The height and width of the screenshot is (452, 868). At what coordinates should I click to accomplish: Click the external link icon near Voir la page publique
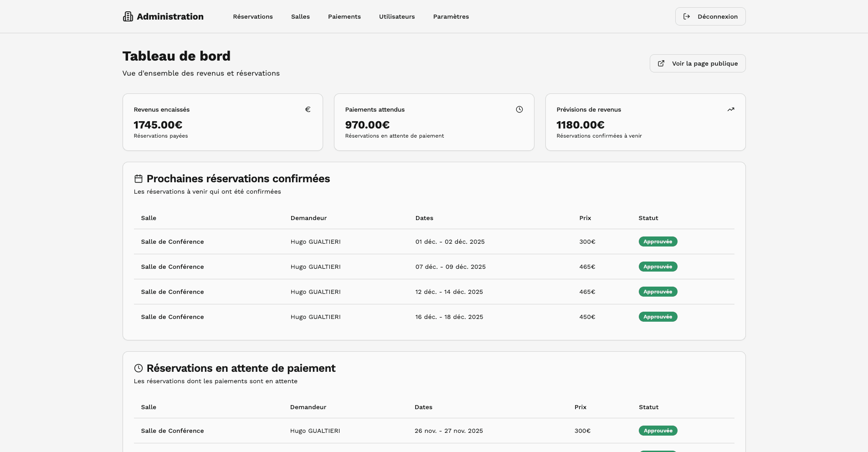coord(661,63)
